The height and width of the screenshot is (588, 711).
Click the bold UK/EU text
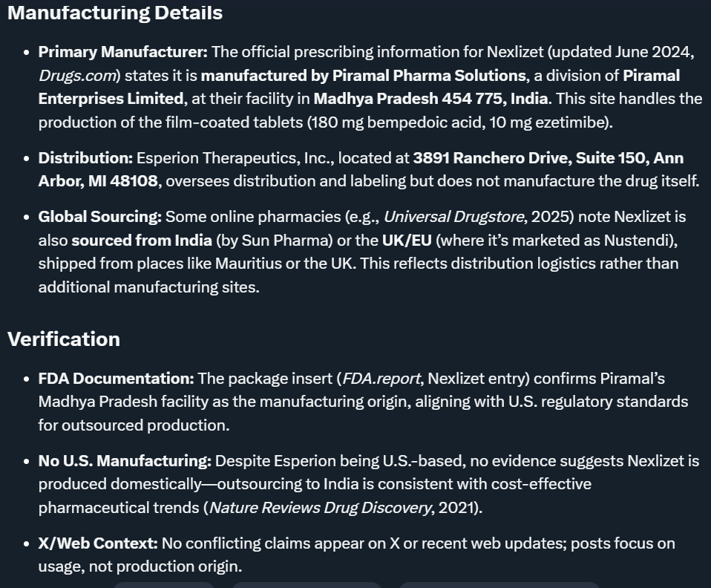tap(407, 241)
